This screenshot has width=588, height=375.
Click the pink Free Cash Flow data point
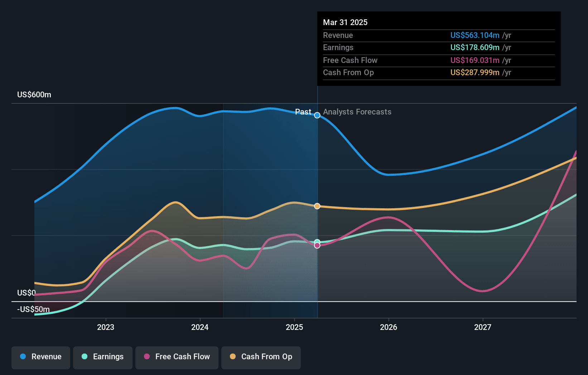coord(317,245)
